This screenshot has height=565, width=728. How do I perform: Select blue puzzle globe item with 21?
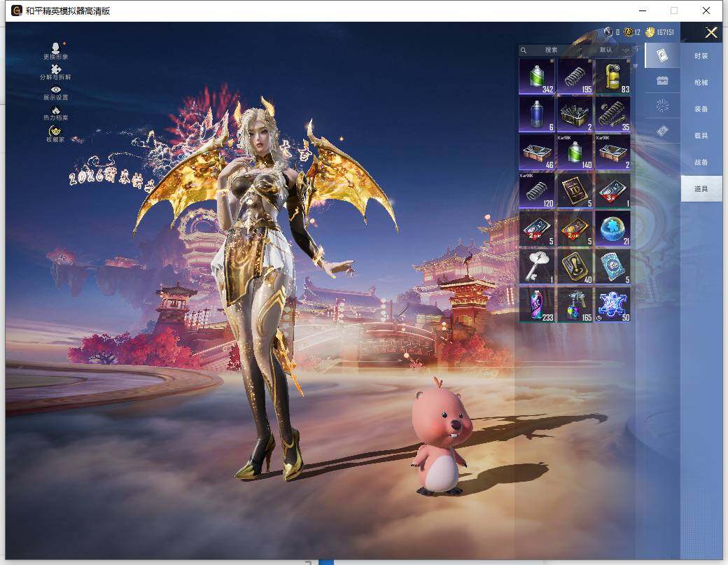click(x=613, y=229)
